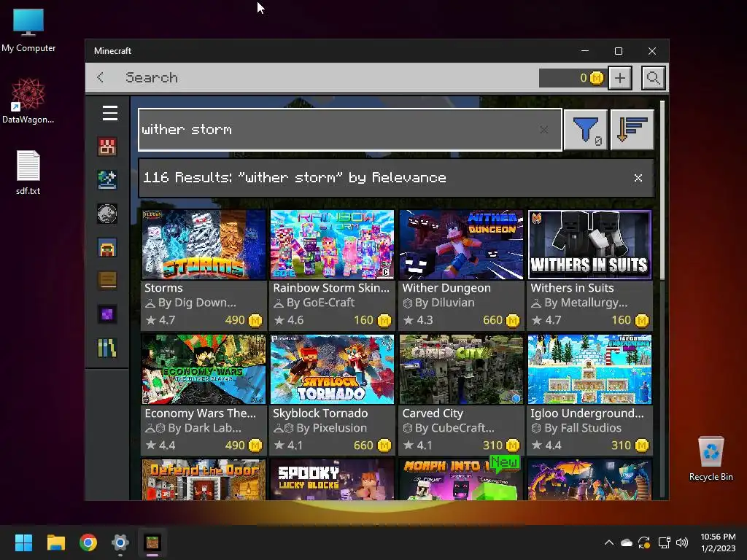
Task: Click 'By Pixelusion' creator text
Action: click(332, 427)
